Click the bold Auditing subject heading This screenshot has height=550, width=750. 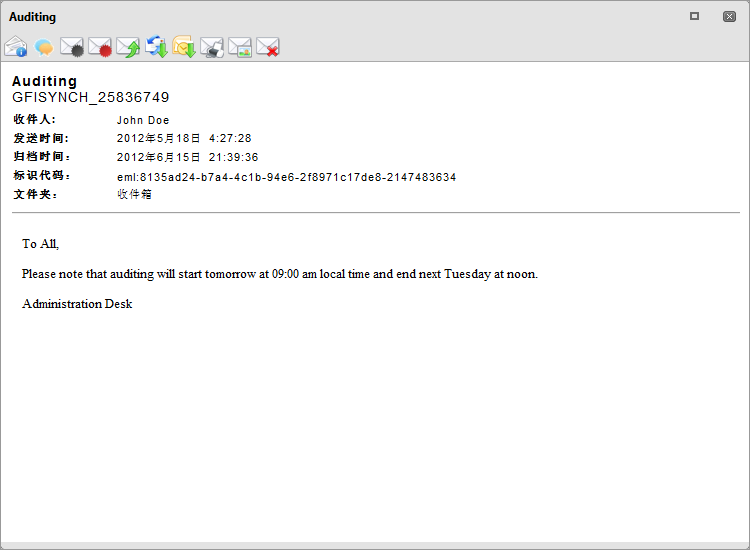coord(44,81)
